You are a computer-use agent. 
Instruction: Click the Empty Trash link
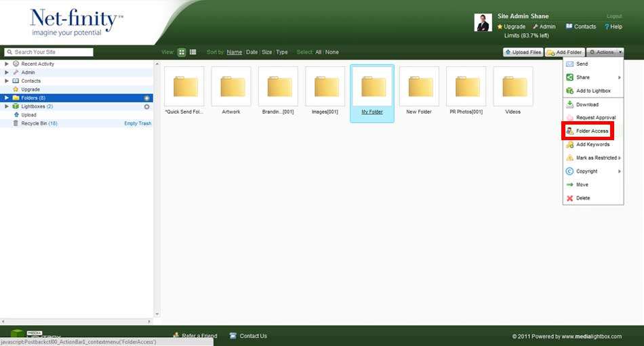coord(138,123)
